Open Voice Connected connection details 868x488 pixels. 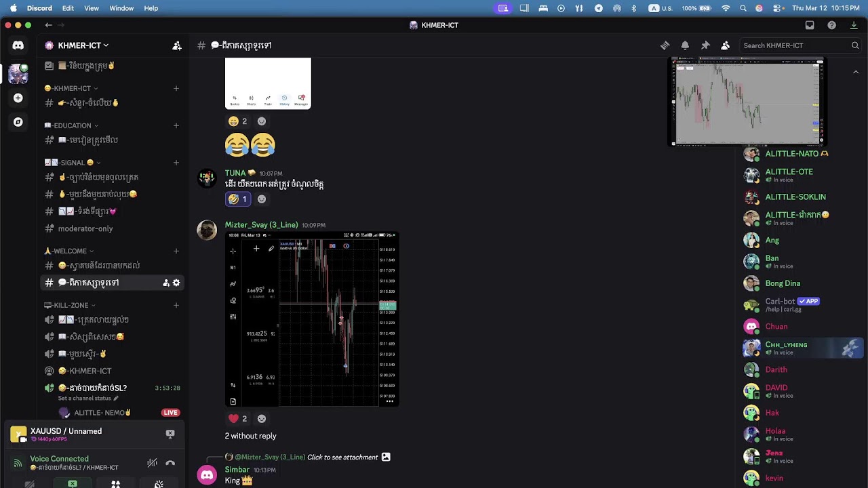(x=59, y=459)
